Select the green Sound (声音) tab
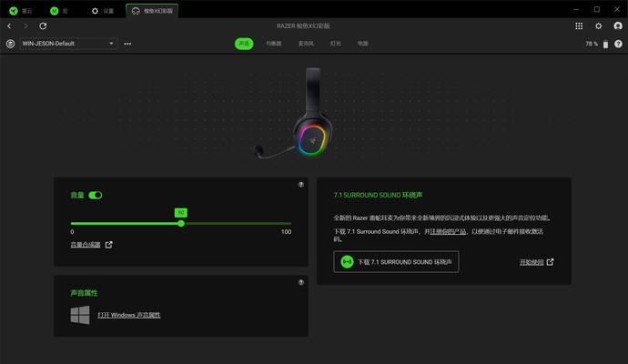Image resolution: width=628 pixels, height=364 pixels. [x=244, y=44]
